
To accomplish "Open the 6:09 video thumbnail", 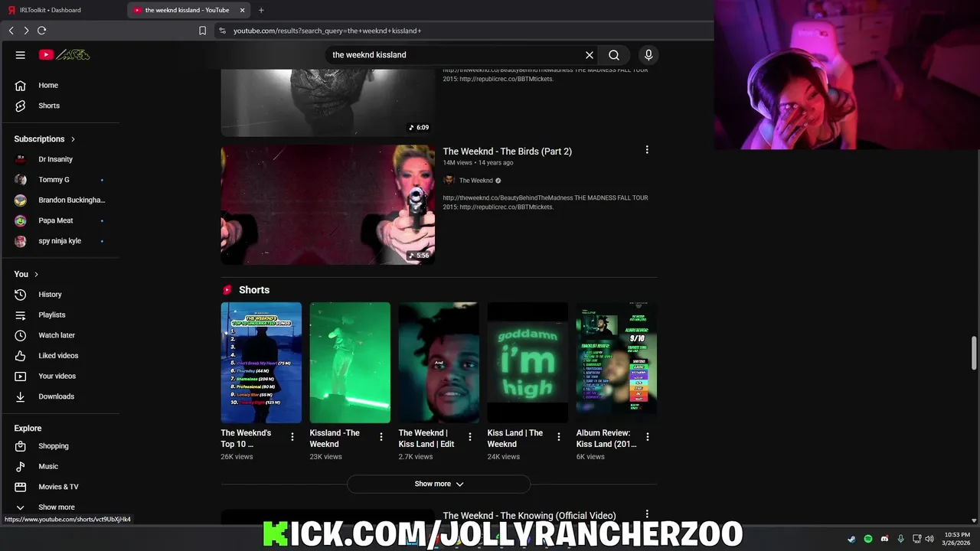I will click(x=328, y=103).
